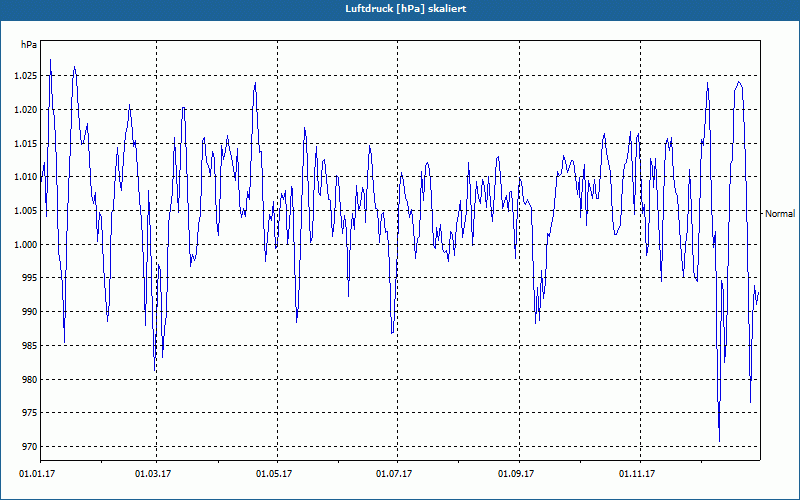
Task: Click the 990 y-axis value
Action: tap(30, 312)
